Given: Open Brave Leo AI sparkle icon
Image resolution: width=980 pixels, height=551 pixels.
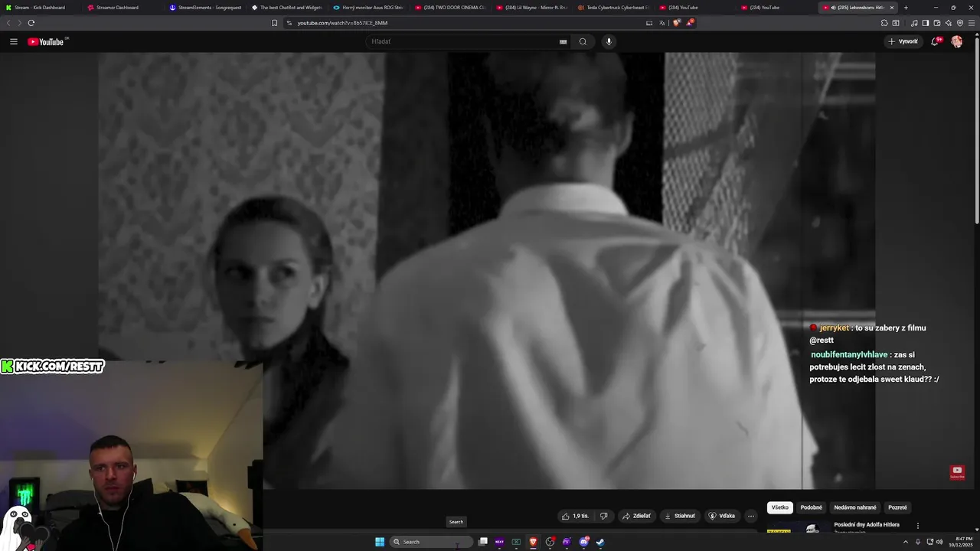Looking at the screenshot, I should 949,23.
